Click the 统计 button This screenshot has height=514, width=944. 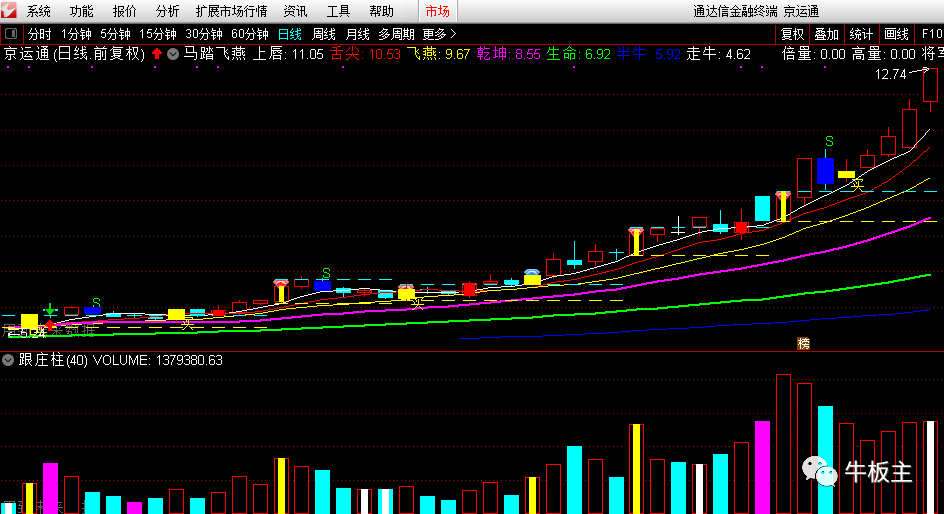[861, 34]
